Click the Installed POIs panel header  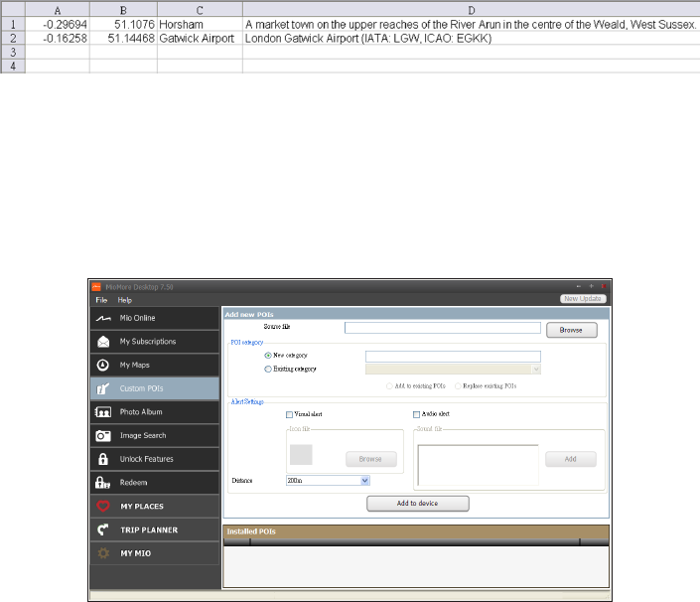416,531
